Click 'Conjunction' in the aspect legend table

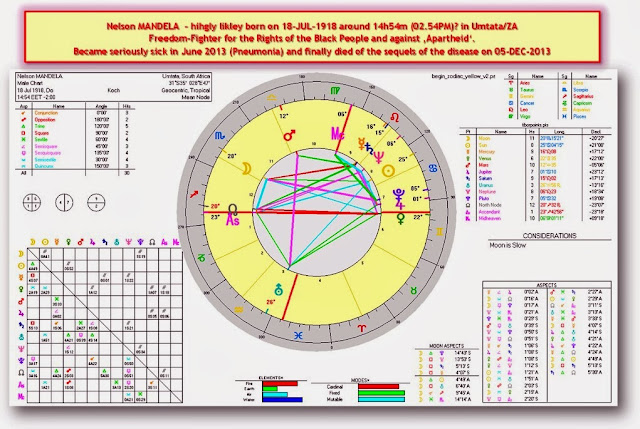click(46, 113)
